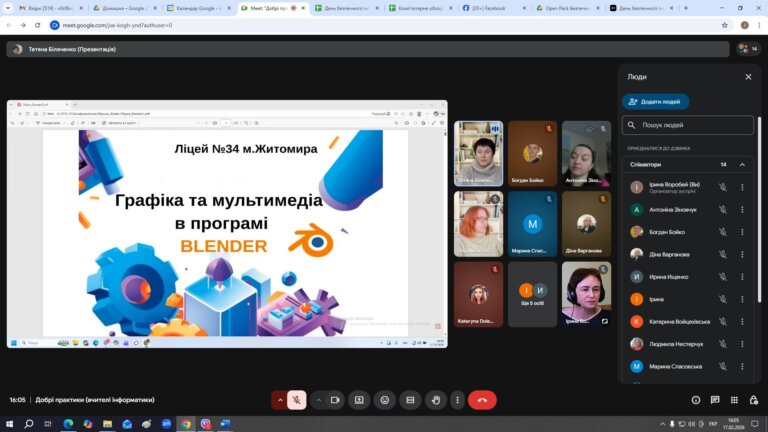Image resolution: width=768 pixels, height=432 pixels.
Task: Open File Explorer from the taskbar
Action: [x=107, y=424]
